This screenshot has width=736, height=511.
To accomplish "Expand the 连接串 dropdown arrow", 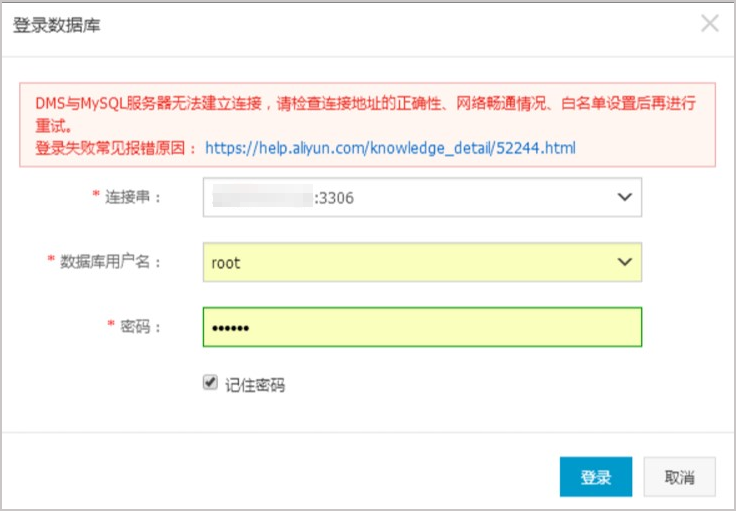I will coord(624,197).
